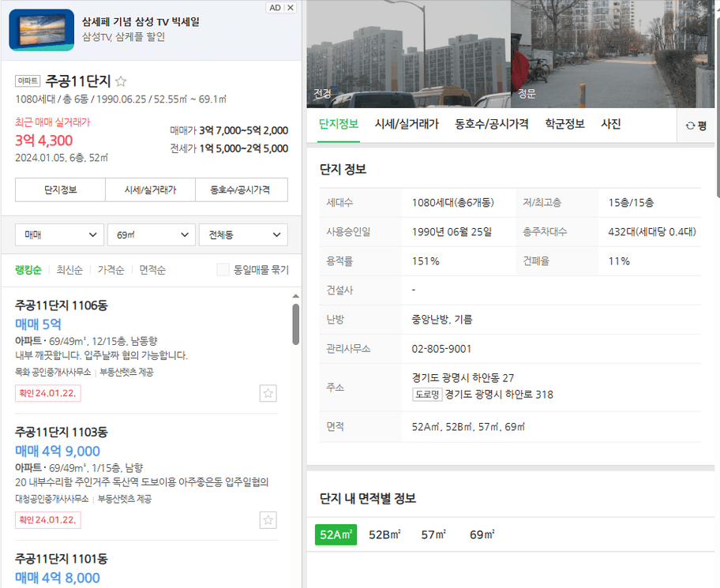
Task: Click the 관리사무소 phone number 02-805-9001
Action: pyautogui.click(x=441, y=349)
